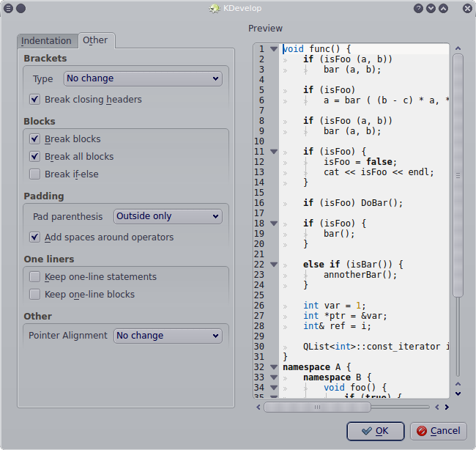The height and width of the screenshot is (450, 476).
Task: Click 'else if (isBar()) {' line
Action: pyautogui.click(x=353, y=265)
